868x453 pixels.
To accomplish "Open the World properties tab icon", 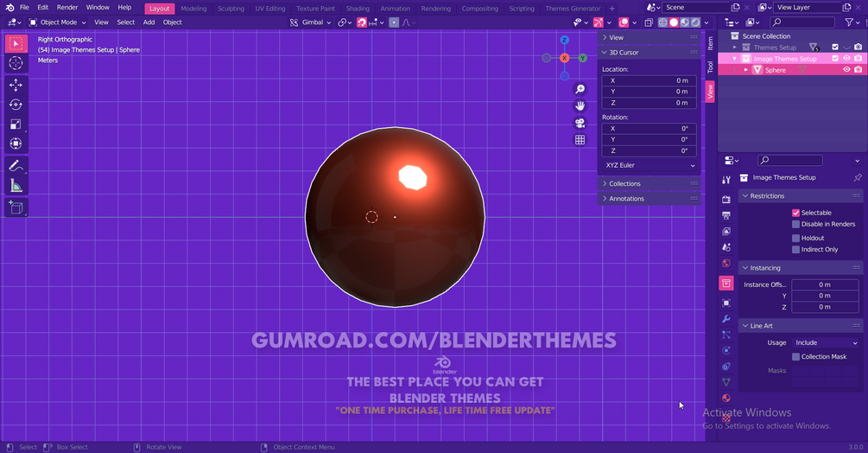I will coord(726,264).
